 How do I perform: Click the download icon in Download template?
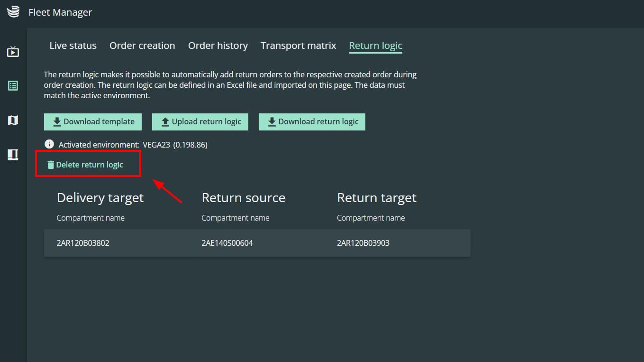[x=57, y=122]
